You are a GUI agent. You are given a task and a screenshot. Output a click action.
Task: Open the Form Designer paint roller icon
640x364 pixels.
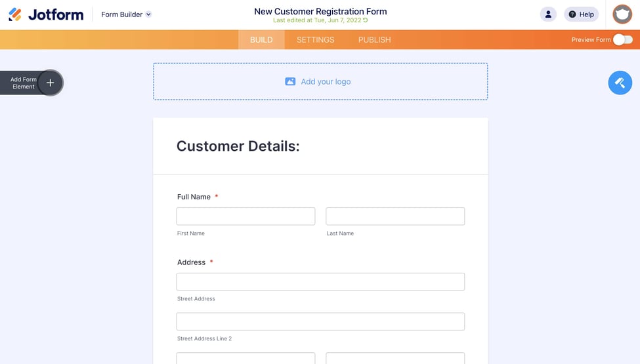click(620, 83)
